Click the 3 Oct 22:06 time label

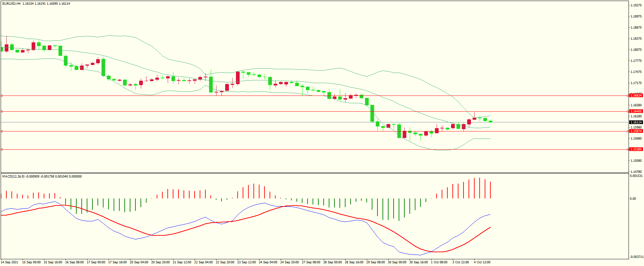pos(460,262)
